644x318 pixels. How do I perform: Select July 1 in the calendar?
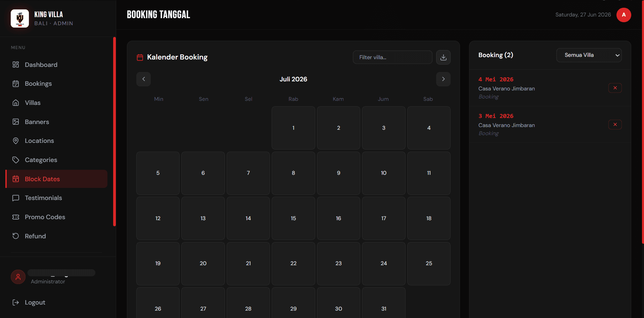pos(293,128)
